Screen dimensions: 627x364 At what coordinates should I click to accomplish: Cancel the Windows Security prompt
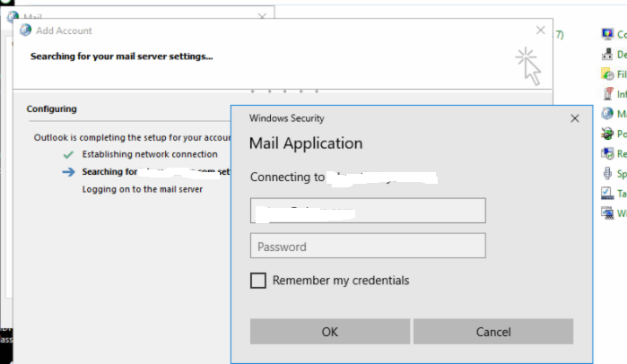[493, 331]
